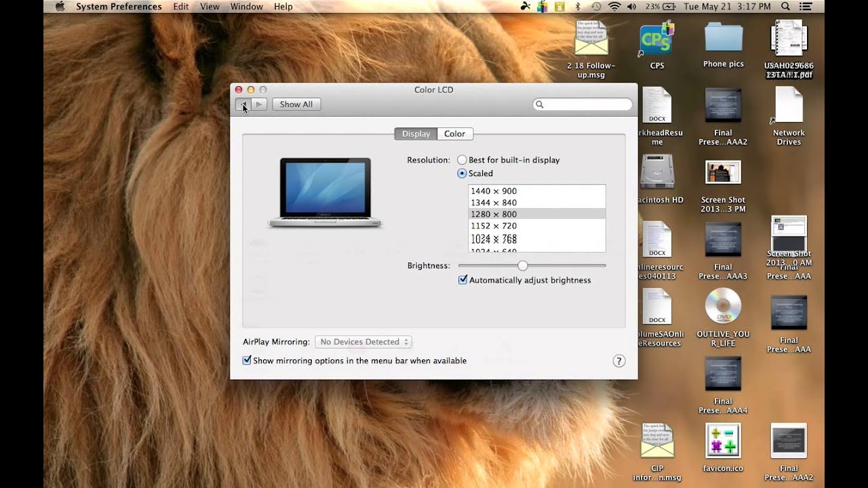Switch to the Color tab
Viewport: 868px width, 488px height.
tap(454, 134)
